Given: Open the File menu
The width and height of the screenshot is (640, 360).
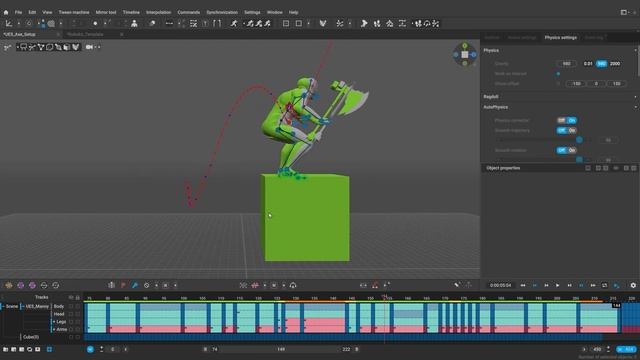Looking at the screenshot, I should pyautogui.click(x=18, y=12).
